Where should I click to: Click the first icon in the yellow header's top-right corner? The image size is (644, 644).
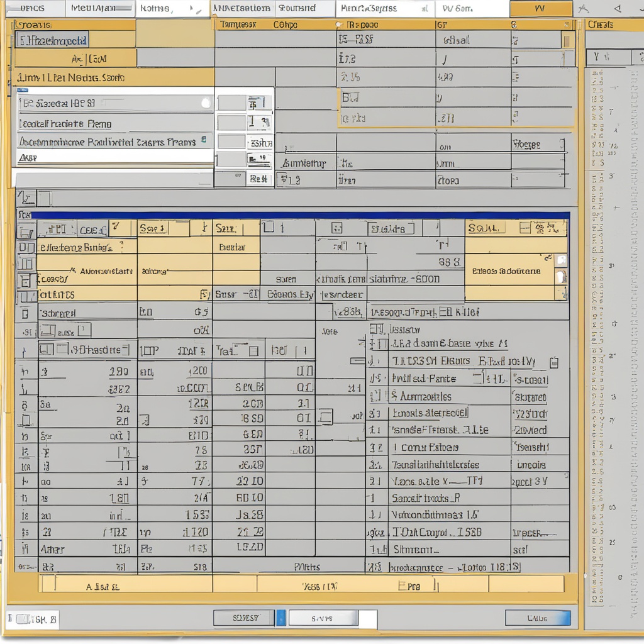[x=525, y=228]
